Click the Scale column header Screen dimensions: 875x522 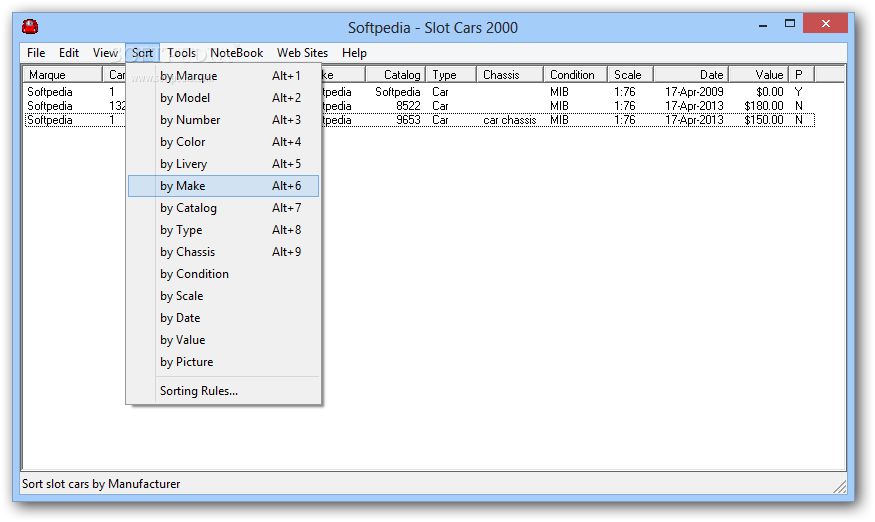(631, 75)
